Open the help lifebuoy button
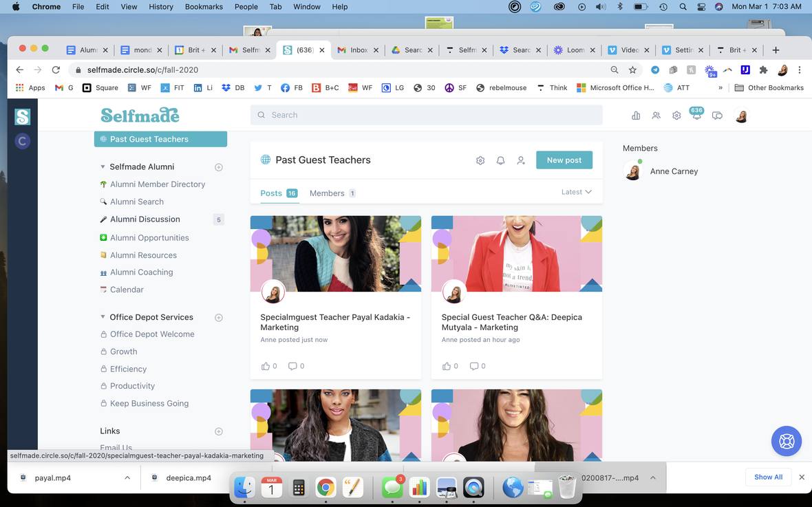 tap(786, 441)
